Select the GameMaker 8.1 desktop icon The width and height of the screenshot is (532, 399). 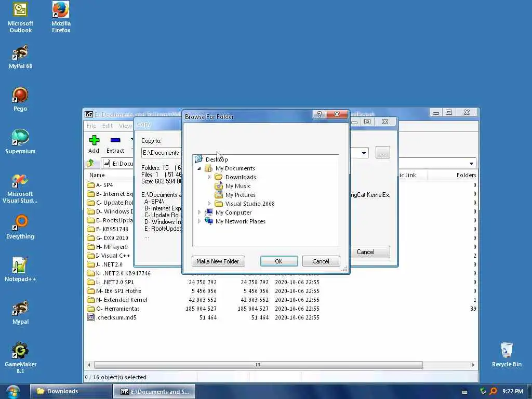pyautogui.click(x=20, y=357)
